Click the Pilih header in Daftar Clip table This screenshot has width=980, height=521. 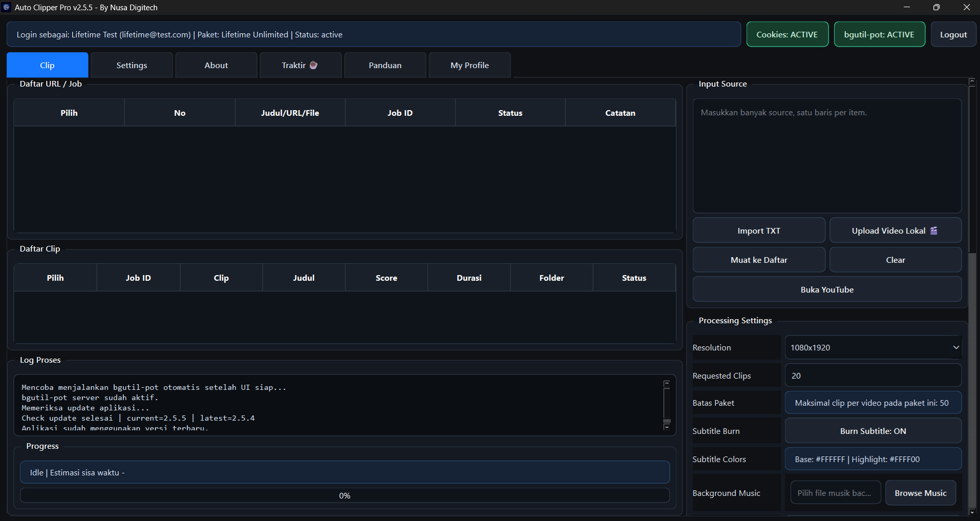click(x=55, y=278)
